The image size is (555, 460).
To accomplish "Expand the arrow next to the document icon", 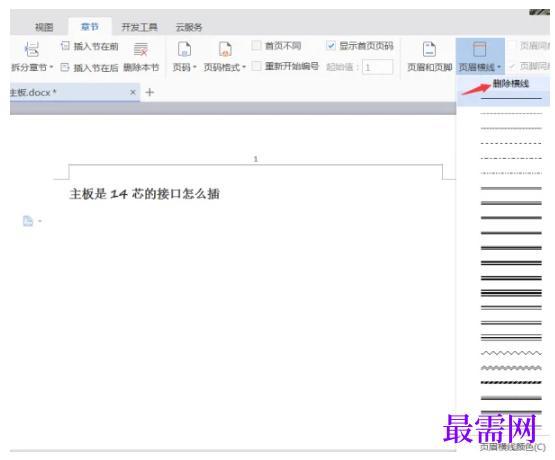I will [x=40, y=221].
